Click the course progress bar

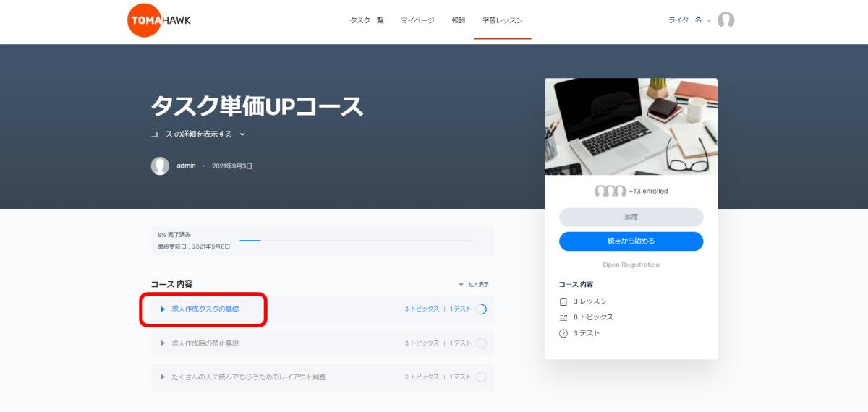click(356, 240)
